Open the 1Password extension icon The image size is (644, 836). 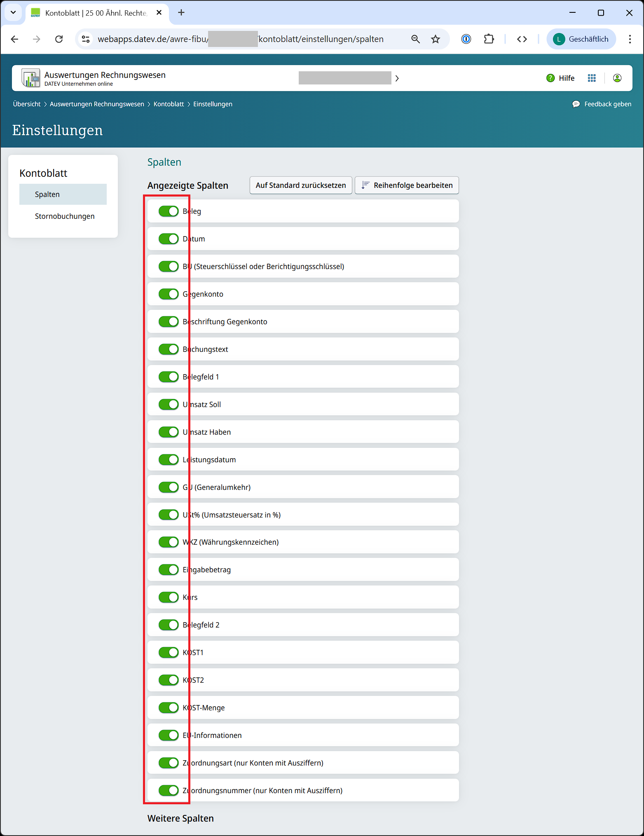pyautogui.click(x=466, y=39)
